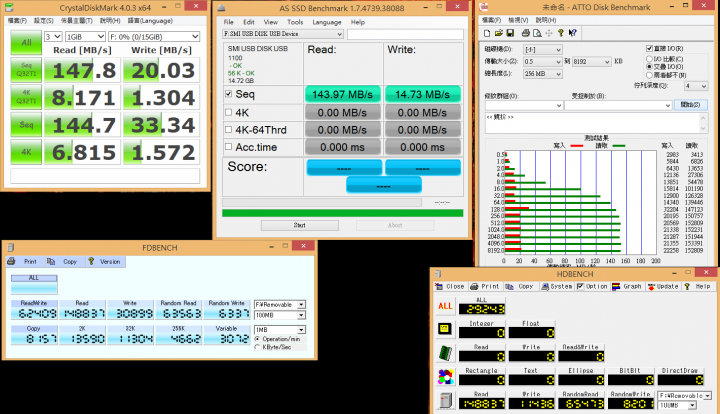Open the 1GiB test size dropdown in CrystalDiskMark
Image resolution: width=720 pixels, height=414 pixels.
(85, 37)
